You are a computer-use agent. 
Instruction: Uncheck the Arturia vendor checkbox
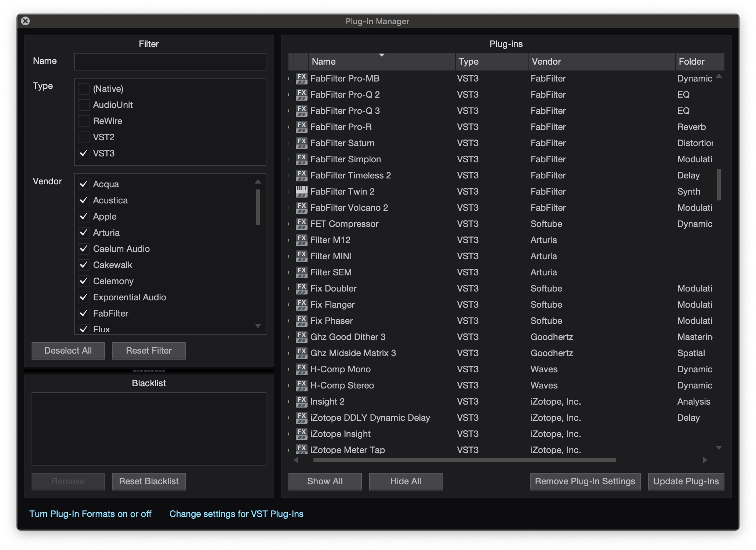click(84, 233)
